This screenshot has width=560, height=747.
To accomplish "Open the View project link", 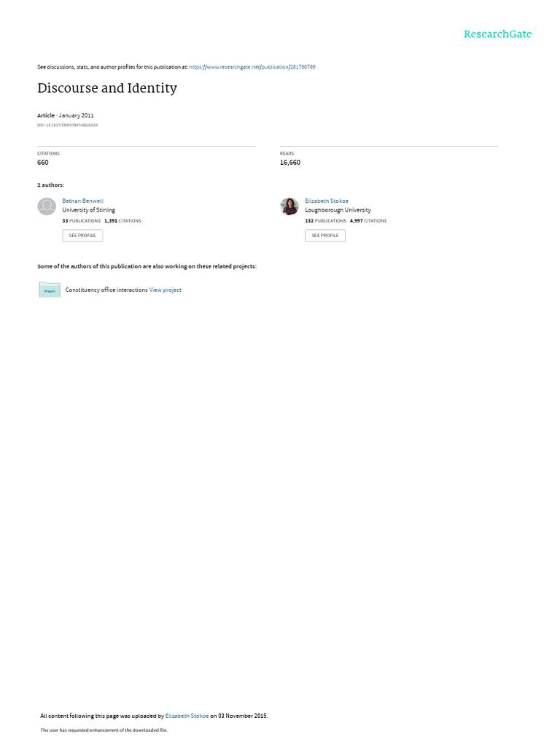I will pyautogui.click(x=166, y=290).
